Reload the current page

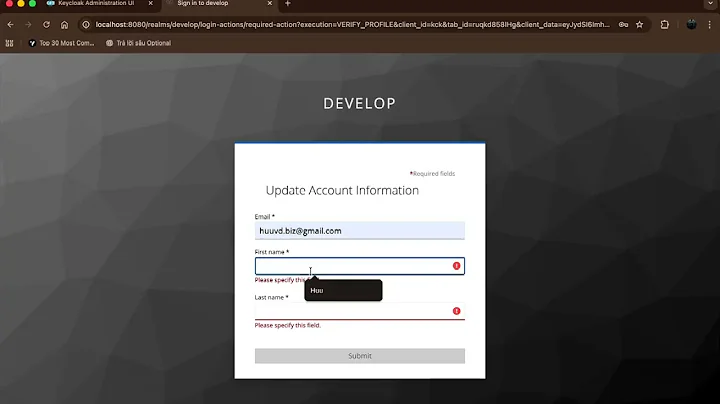coord(46,25)
